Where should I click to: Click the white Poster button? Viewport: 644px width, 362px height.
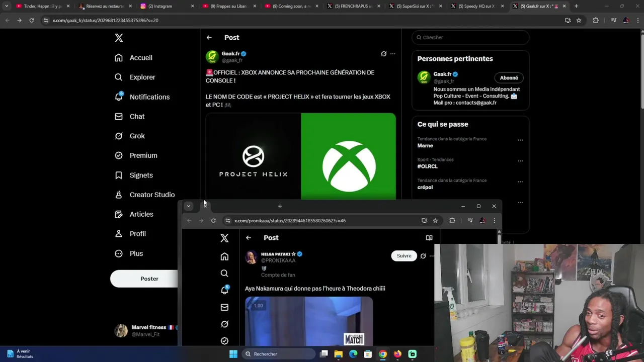pyautogui.click(x=144, y=279)
